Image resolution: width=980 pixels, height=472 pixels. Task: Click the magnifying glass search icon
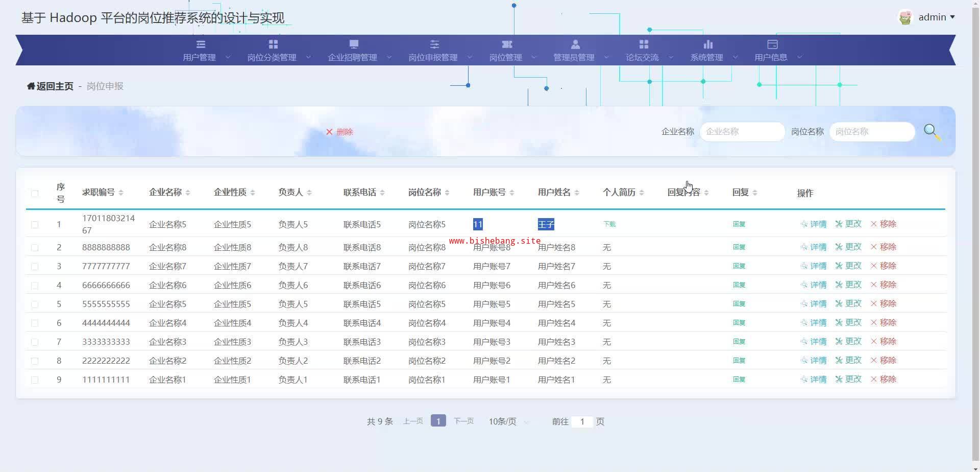(932, 132)
